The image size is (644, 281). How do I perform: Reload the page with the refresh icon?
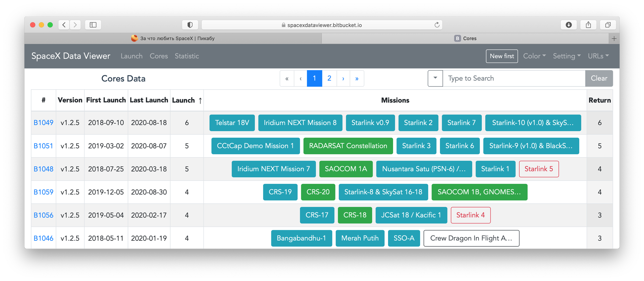tap(437, 25)
